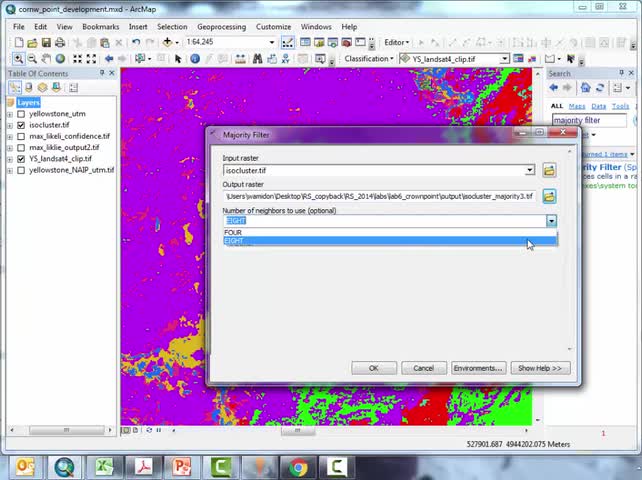Check the max_likeli_confidence.tif layer
The height and width of the screenshot is (480, 642).
point(21,136)
